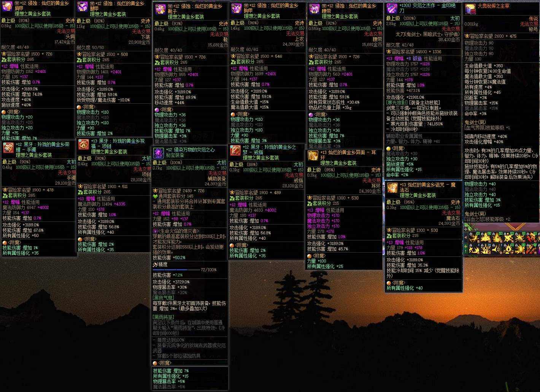The height and width of the screenshot is (392, 540).
Task: Click the [黑色气息] heading text
Action: click(x=164, y=298)
